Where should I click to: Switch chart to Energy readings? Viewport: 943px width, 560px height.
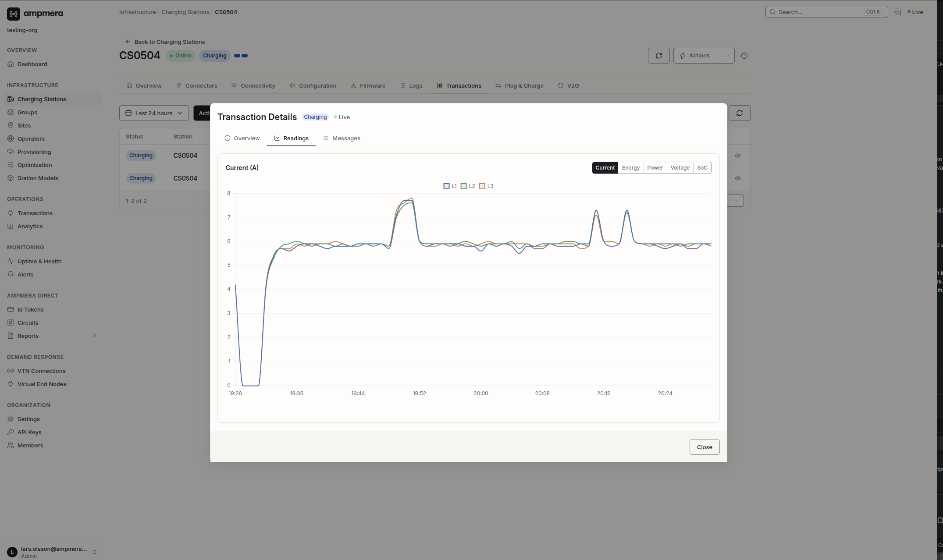pyautogui.click(x=630, y=168)
